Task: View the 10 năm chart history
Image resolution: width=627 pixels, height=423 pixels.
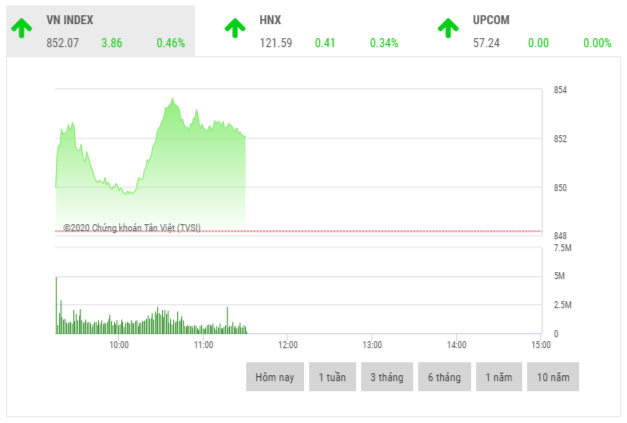Action: [x=554, y=377]
